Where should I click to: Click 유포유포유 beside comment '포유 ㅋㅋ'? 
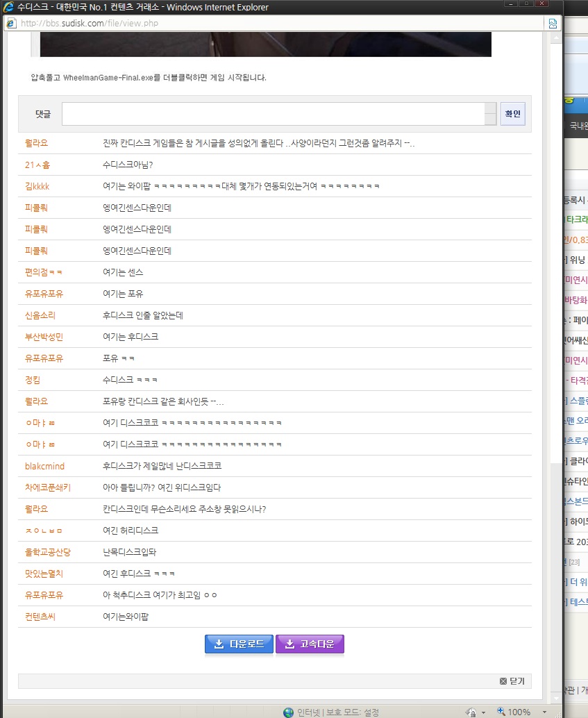(x=44, y=358)
